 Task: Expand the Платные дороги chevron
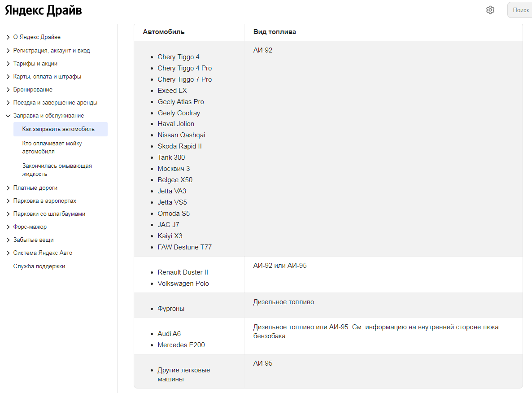pos(8,188)
